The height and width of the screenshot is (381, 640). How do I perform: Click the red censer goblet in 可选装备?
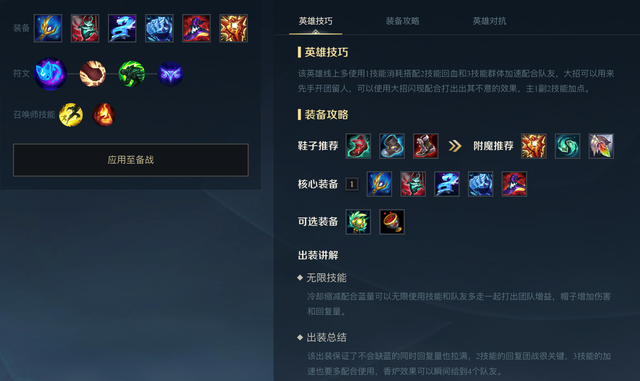(x=392, y=222)
